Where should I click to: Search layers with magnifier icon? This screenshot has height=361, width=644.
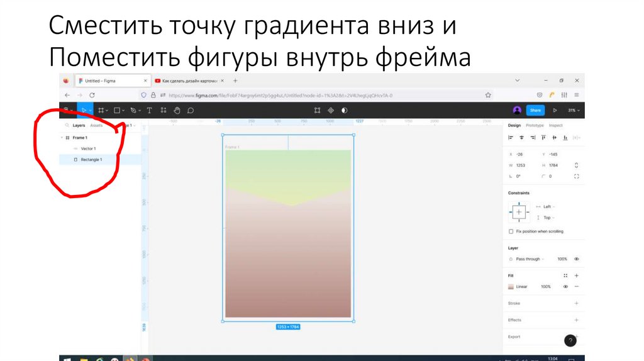[67, 125]
